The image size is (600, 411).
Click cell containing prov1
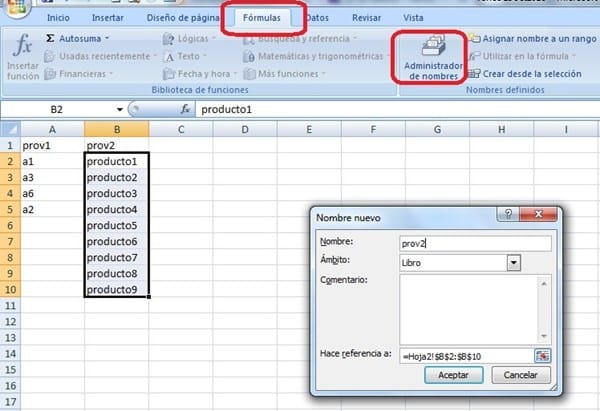(x=52, y=145)
